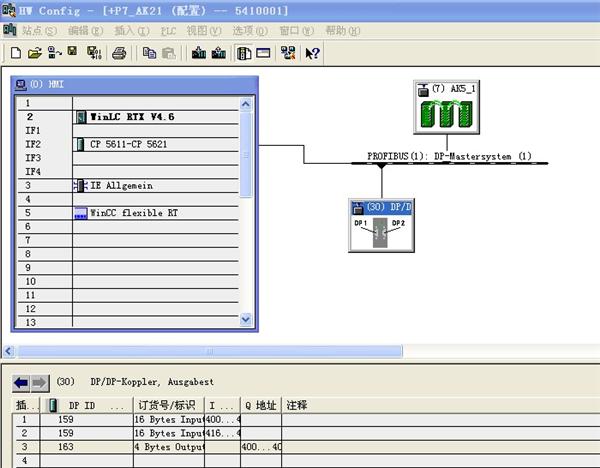Click the IE Allgemein module icon

coord(80,186)
